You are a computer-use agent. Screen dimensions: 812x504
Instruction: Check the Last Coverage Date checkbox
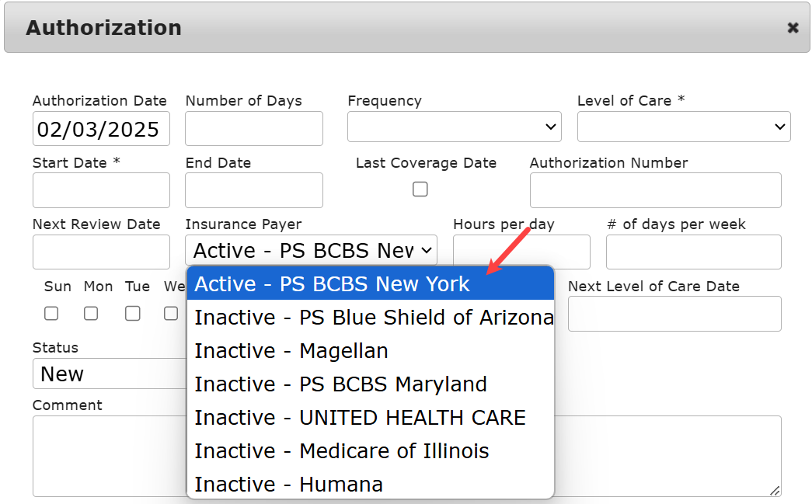(x=420, y=189)
